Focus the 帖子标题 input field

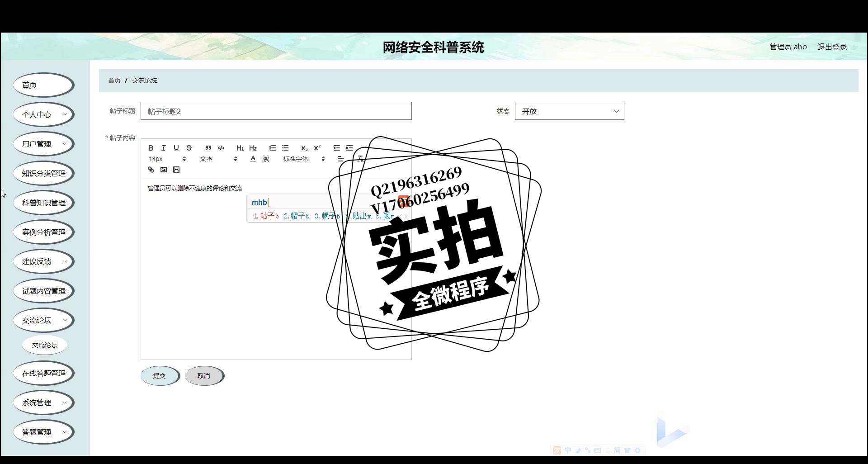pyautogui.click(x=276, y=111)
